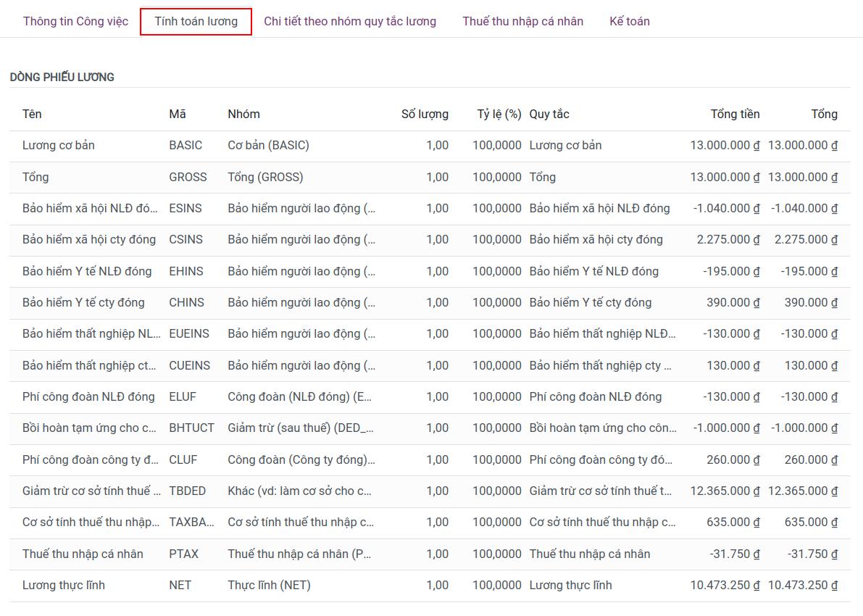Sort by the "Tổng tiền" column header
This screenshot has height=616, width=863.
[x=734, y=114]
